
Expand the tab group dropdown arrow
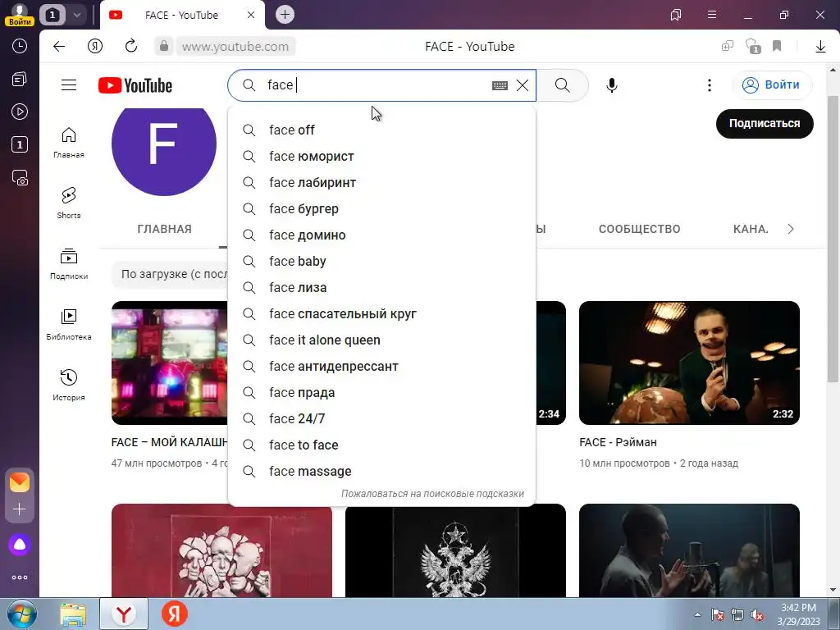[x=77, y=15]
